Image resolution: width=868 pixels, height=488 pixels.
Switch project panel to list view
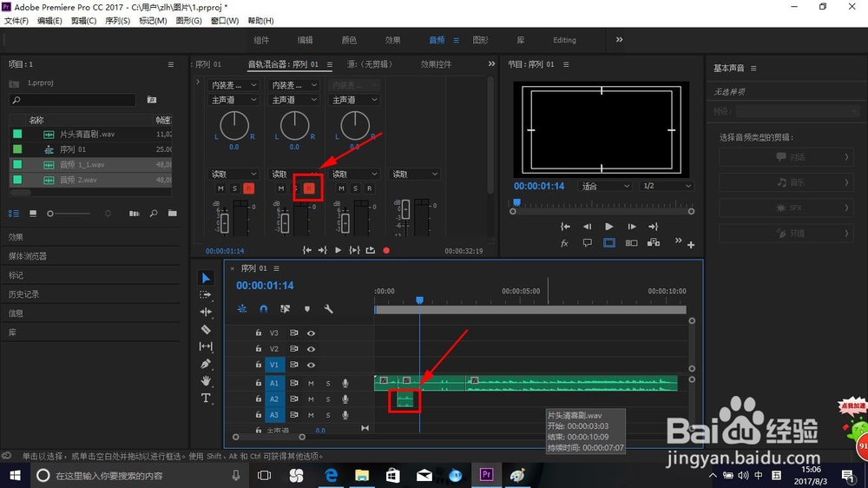[x=14, y=214]
